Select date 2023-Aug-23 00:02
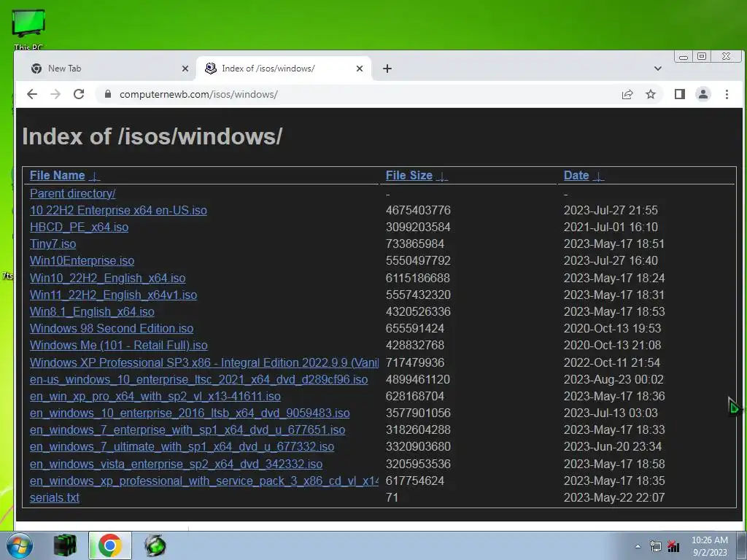Screen dimensions: 747x560 tap(614, 379)
